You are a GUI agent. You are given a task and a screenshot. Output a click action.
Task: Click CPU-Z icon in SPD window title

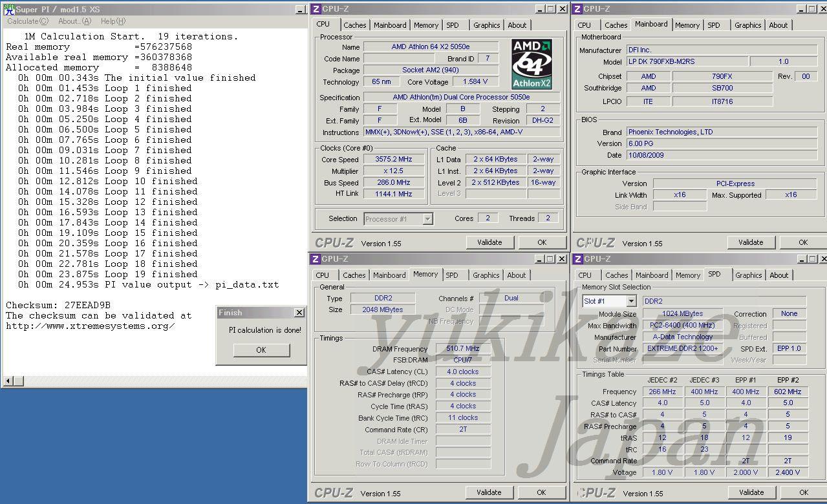click(577, 258)
